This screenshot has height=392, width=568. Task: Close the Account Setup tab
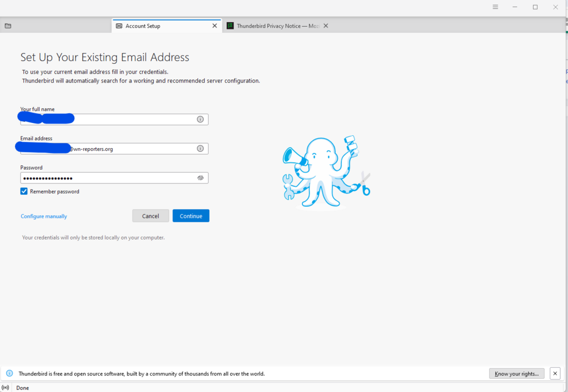[x=215, y=26]
